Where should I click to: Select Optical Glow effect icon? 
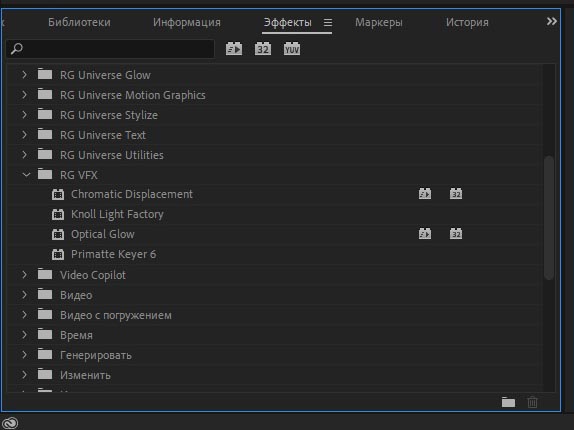coord(58,234)
